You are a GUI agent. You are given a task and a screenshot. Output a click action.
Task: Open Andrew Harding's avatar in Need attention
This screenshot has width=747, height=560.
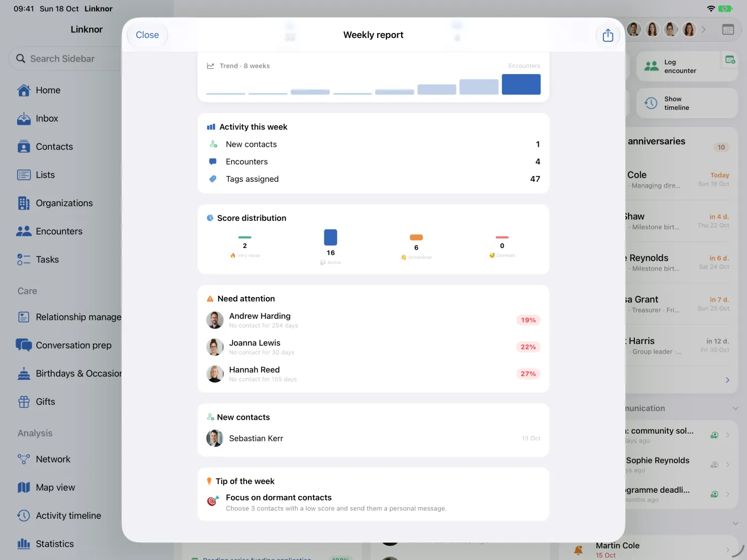(215, 321)
